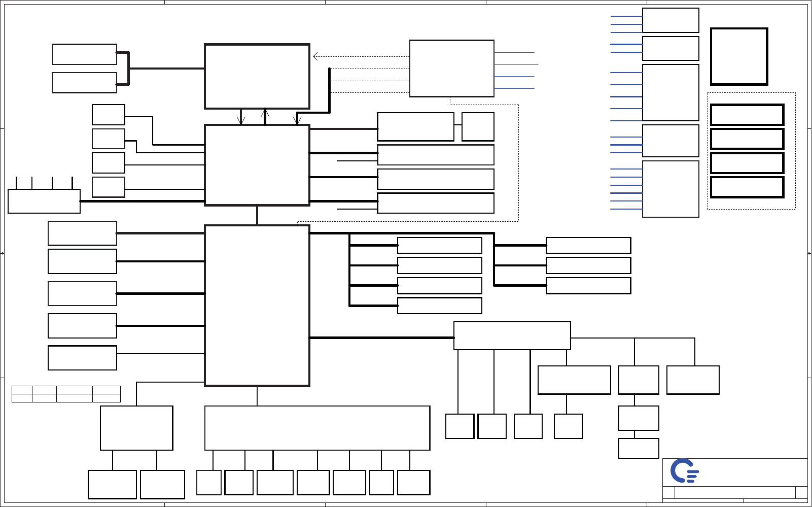Select the thick-bordered square block
Image resolution: width=812 pixels, height=507 pixels.
[x=739, y=56]
